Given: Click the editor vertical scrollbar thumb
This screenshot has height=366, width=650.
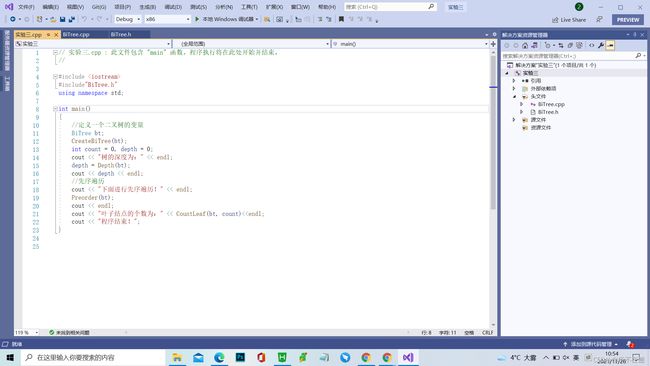Looking at the screenshot, I should pyautogui.click(x=493, y=133).
